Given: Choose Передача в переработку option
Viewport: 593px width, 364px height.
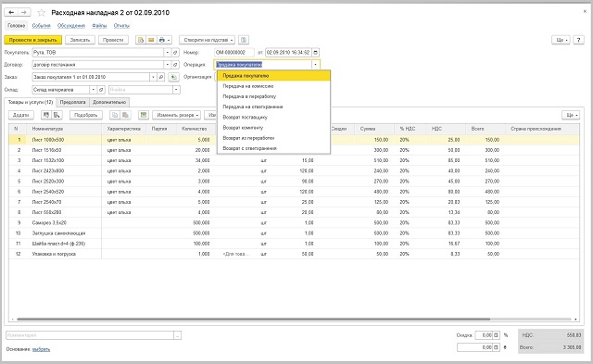Looking at the screenshot, I should click(274, 96).
